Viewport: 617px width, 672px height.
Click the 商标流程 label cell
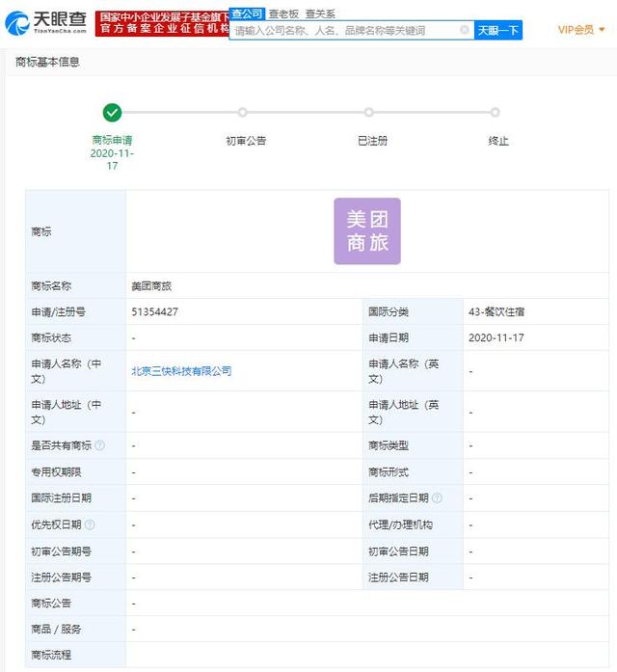[x=76, y=655]
